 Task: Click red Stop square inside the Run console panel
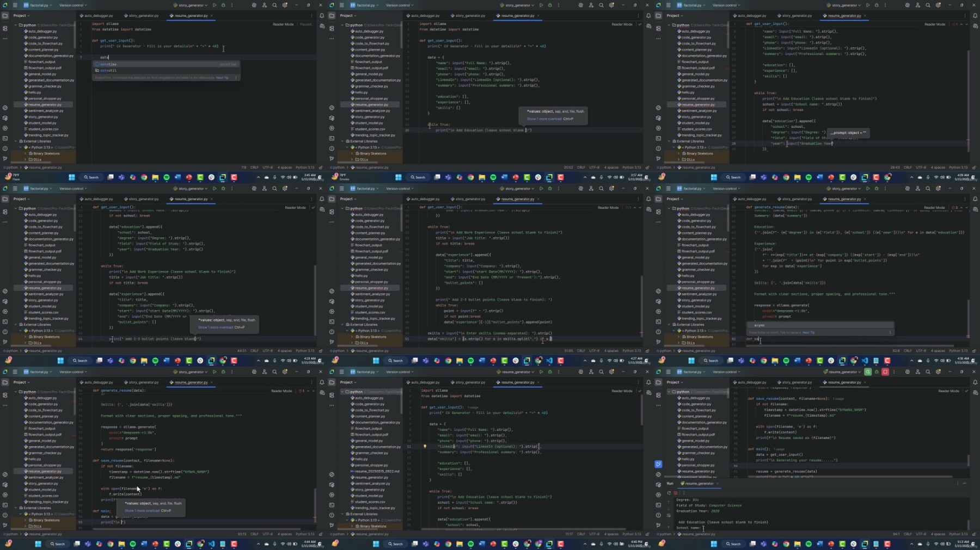(x=676, y=493)
